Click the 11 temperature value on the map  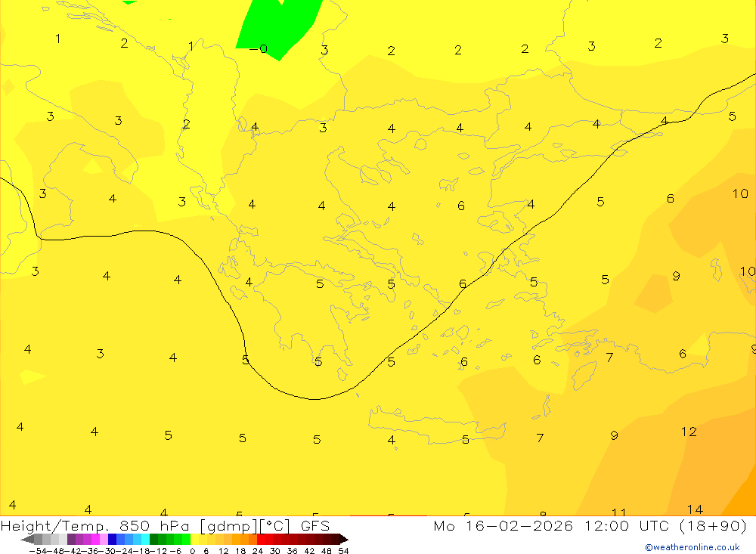(618, 512)
